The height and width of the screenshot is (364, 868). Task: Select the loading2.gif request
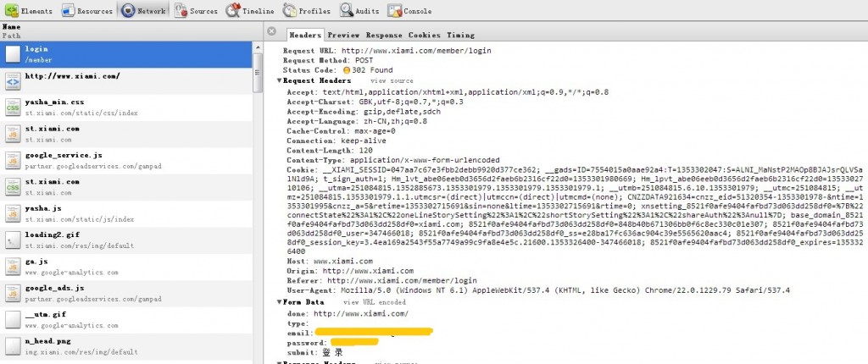(126, 240)
